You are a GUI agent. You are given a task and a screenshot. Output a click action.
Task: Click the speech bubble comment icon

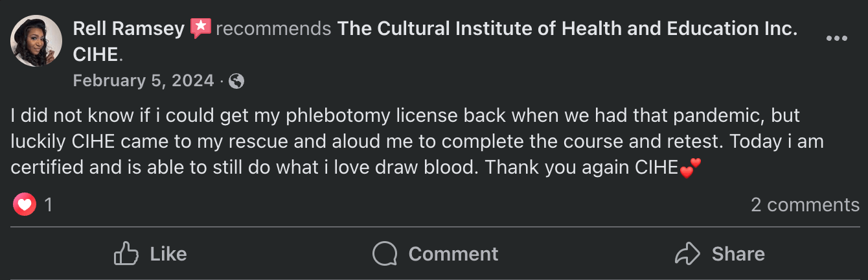[385, 253]
